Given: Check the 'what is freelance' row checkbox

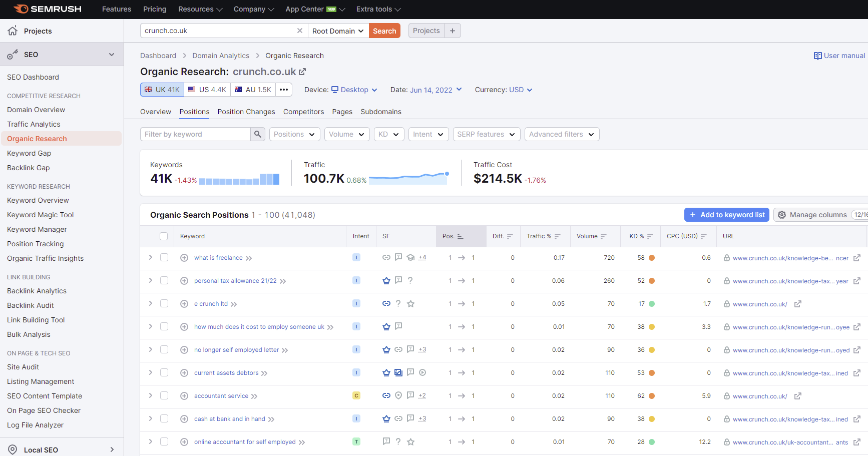Looking at the screenshot, I should (164, 257).
